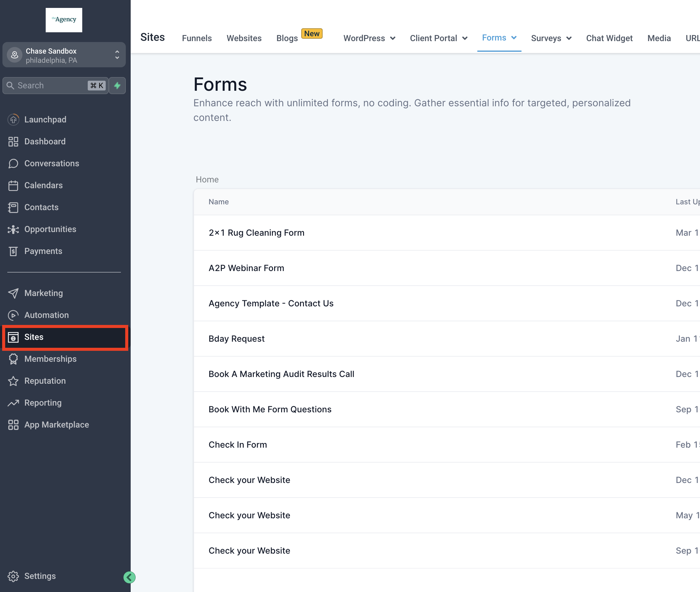Expand the WordPress dropdown
This screenshot has height=592, width=700.
pos(369,38)
